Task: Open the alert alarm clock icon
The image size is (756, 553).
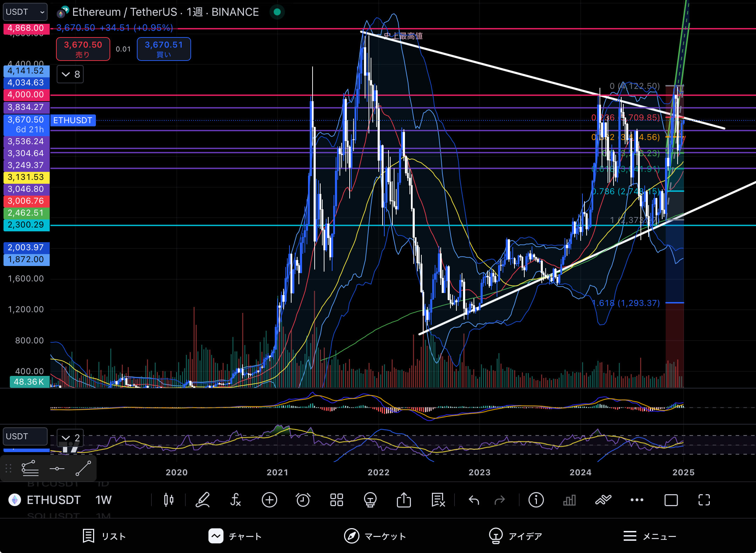Action: pyautogui.click(x=303, y=500)
